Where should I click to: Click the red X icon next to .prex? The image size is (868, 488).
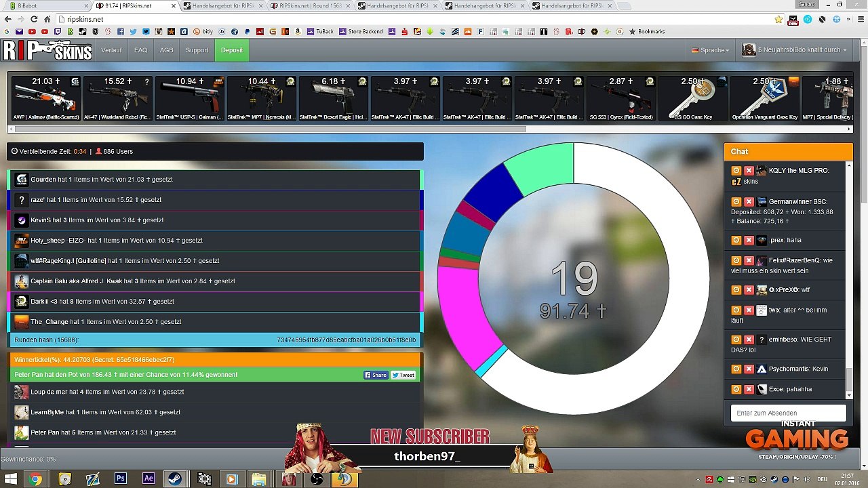point(749,240)
